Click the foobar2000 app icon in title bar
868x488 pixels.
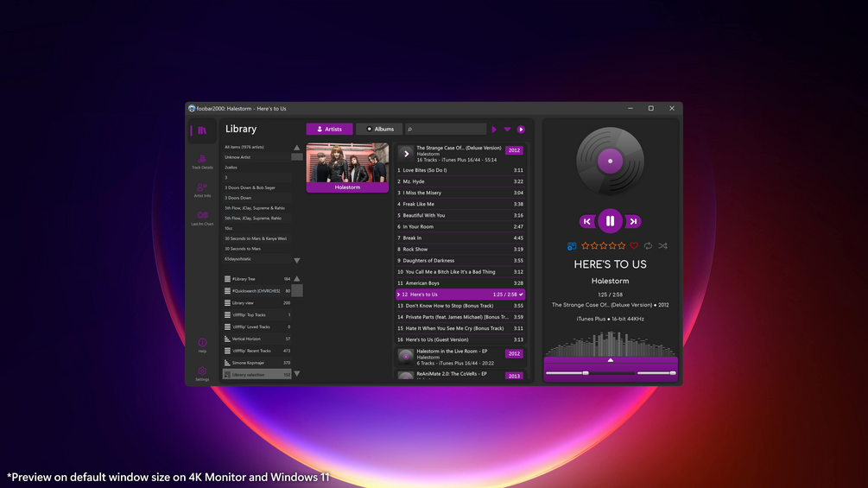[x=192, y=109]
